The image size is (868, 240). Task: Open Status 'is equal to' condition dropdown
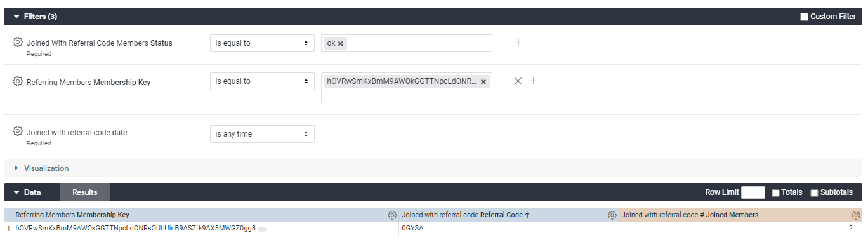262,43
